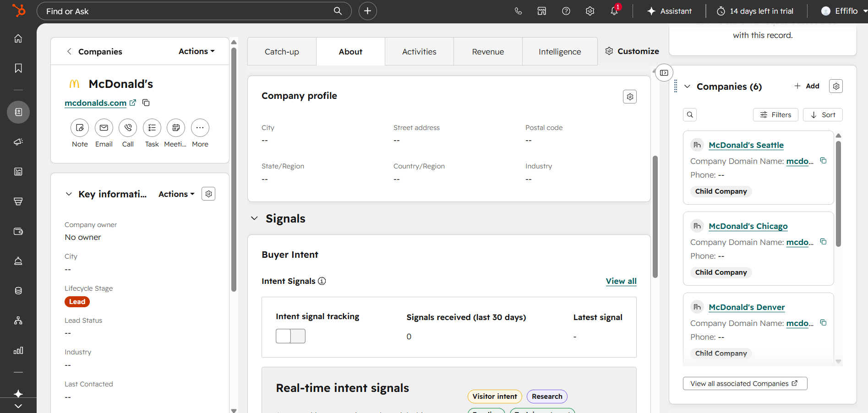This screenshot has height=413, width=868.
Task: Open the calling phone icon in the top bar
Action: coord(518,11)
